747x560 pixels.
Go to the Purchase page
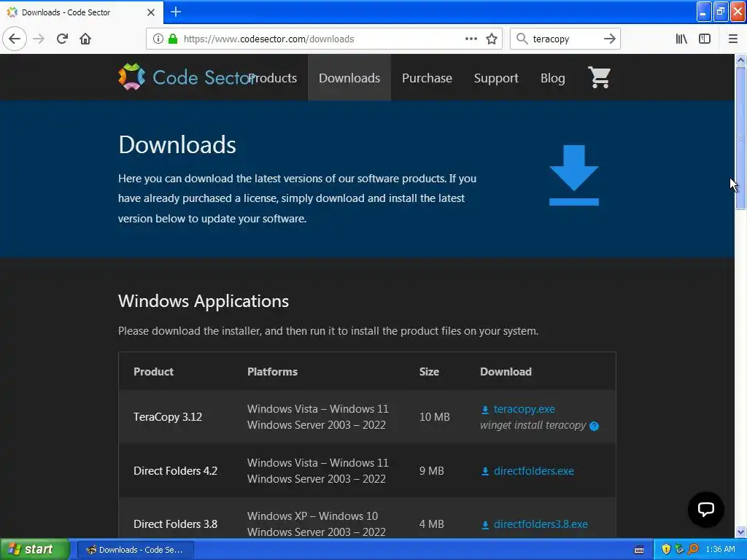427,77
